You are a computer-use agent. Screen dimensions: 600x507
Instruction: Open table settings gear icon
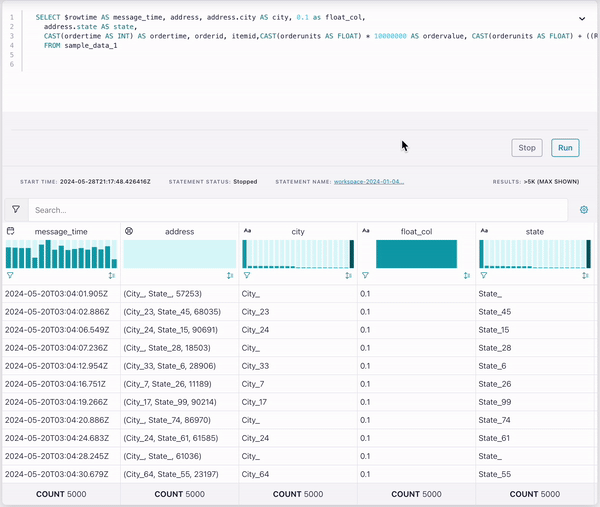tap(584, 210)
